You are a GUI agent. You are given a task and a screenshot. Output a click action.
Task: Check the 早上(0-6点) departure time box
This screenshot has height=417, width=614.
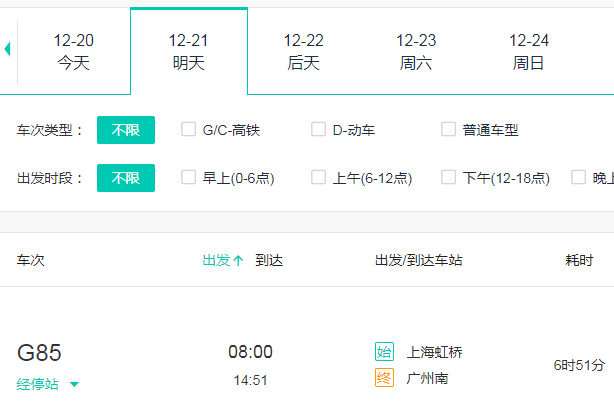tap(188, 177)
